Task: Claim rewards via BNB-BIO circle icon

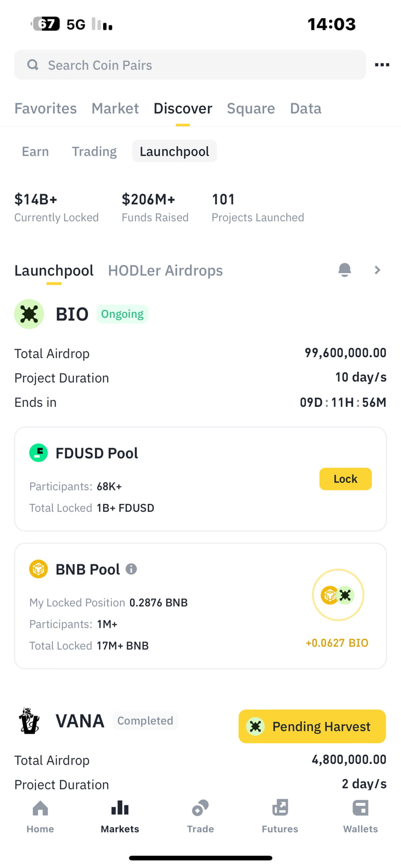Action: coord(338,595)
